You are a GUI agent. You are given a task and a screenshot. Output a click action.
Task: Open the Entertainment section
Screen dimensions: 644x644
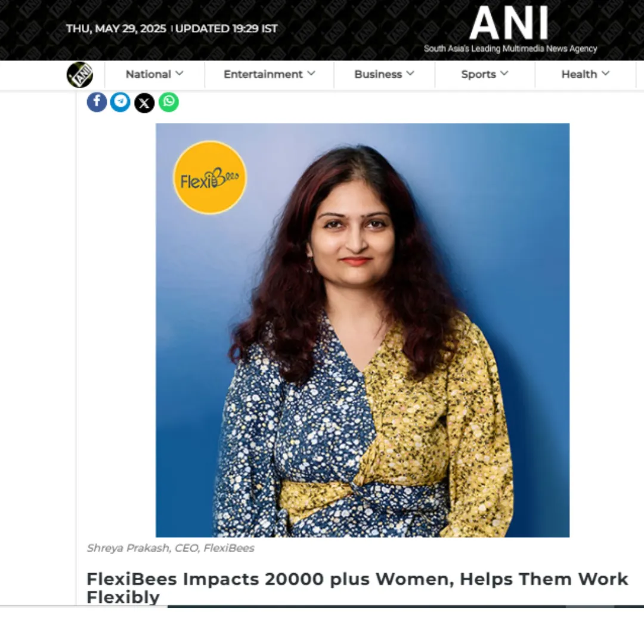click(x=264, y=75)
